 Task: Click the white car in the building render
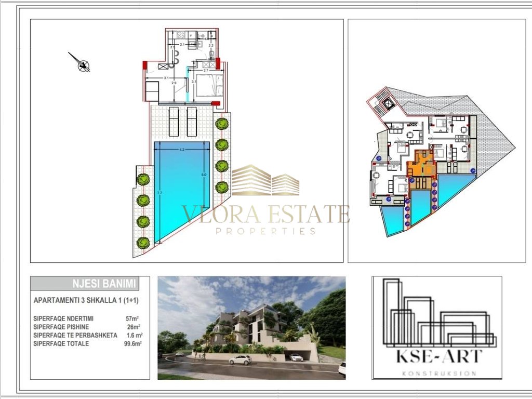[240, 360]
